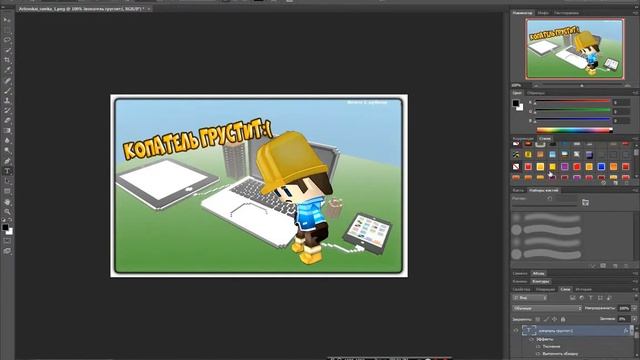Click the Navigator preview thumbnail
The width and height of the screenshot is (640, 360).
pos(575,49)
